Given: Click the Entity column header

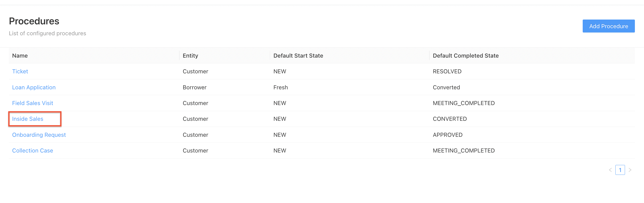Looking at the screenshot, I should click(190, 56).
